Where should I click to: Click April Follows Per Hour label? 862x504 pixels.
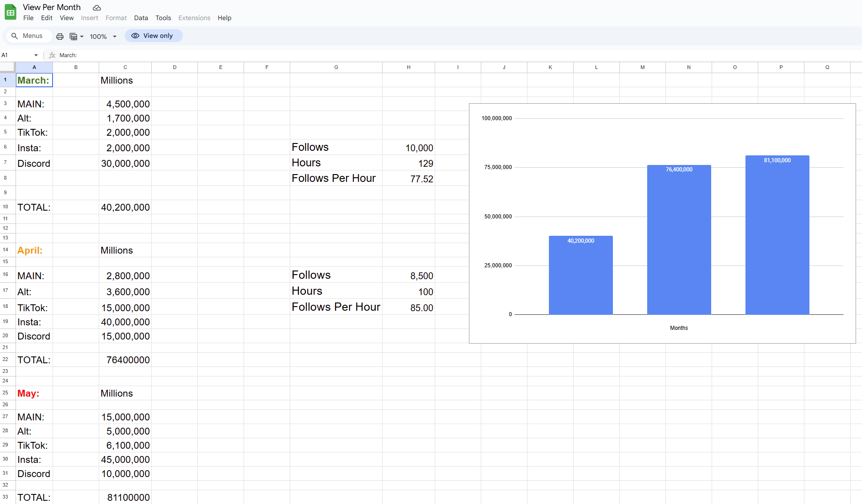(336, 307)
